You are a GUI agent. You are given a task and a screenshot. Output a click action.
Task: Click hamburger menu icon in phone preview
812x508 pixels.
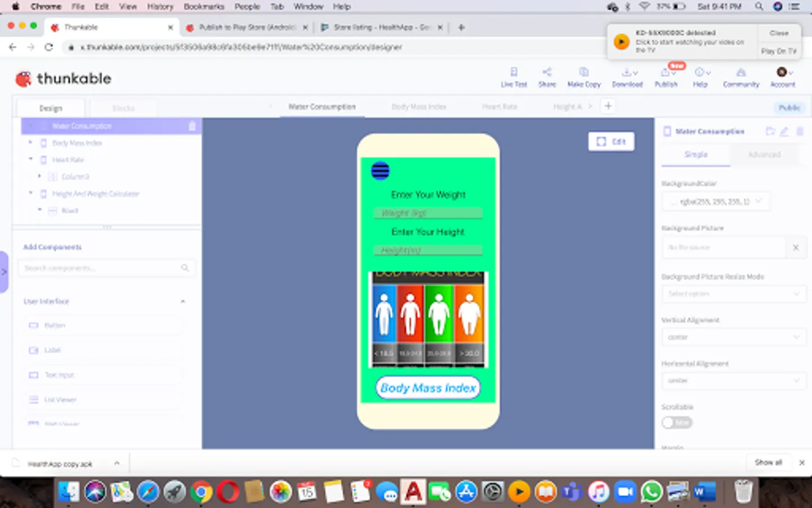[380, 170]
